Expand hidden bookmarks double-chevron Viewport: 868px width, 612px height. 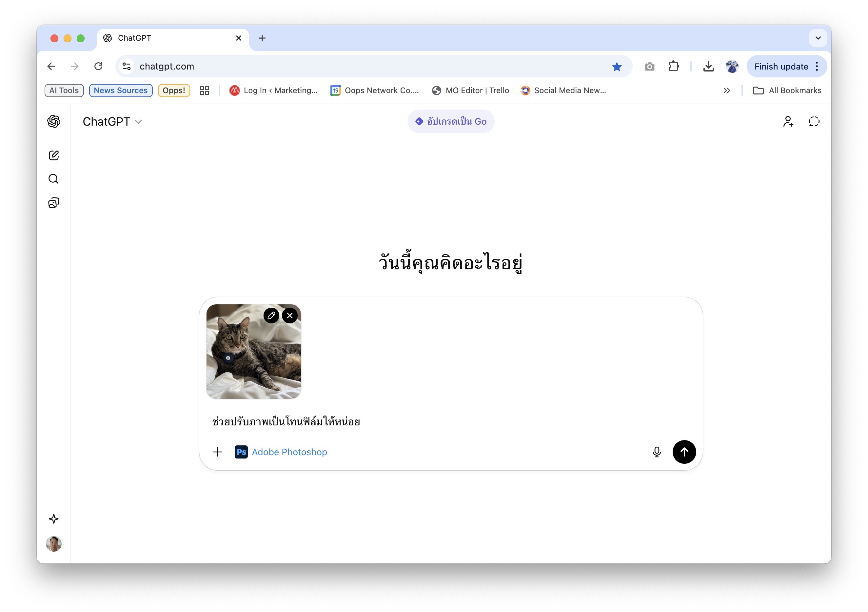727,91
